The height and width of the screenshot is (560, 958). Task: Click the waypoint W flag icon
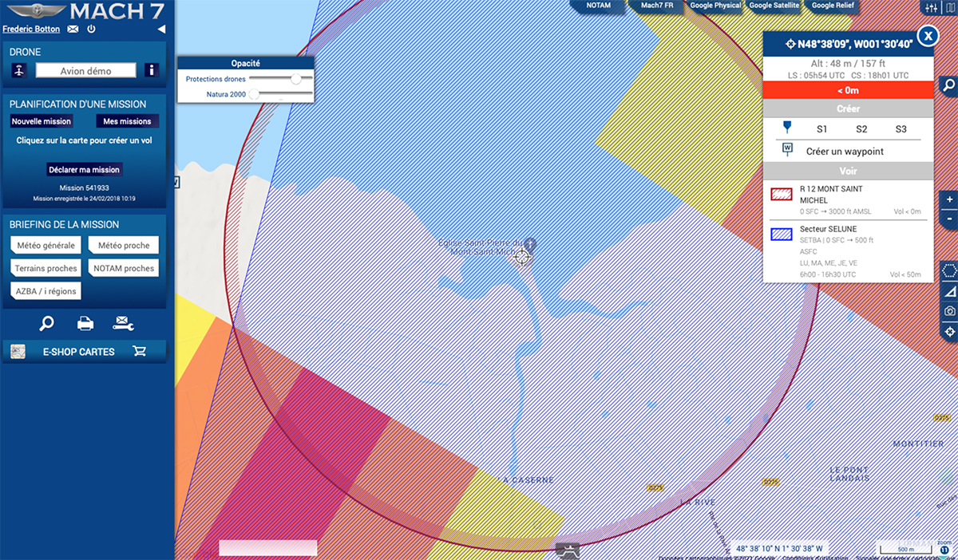(787, 150)
